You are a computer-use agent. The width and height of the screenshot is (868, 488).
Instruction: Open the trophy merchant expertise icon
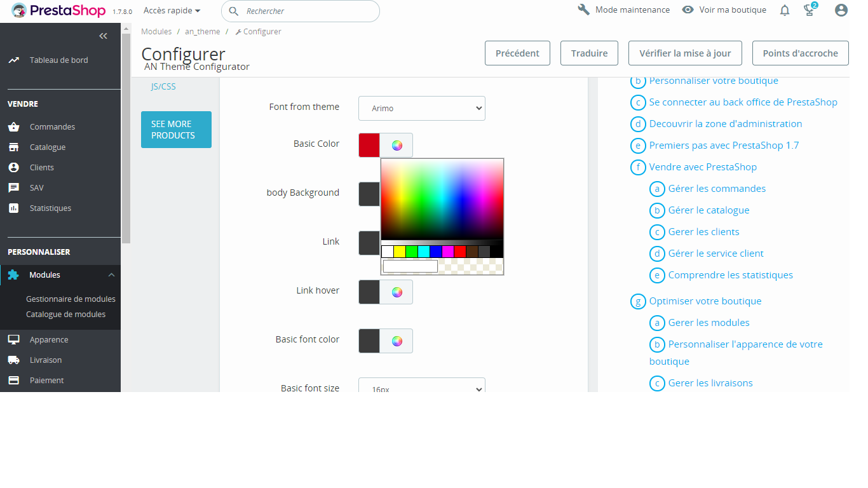click(809, 10)
